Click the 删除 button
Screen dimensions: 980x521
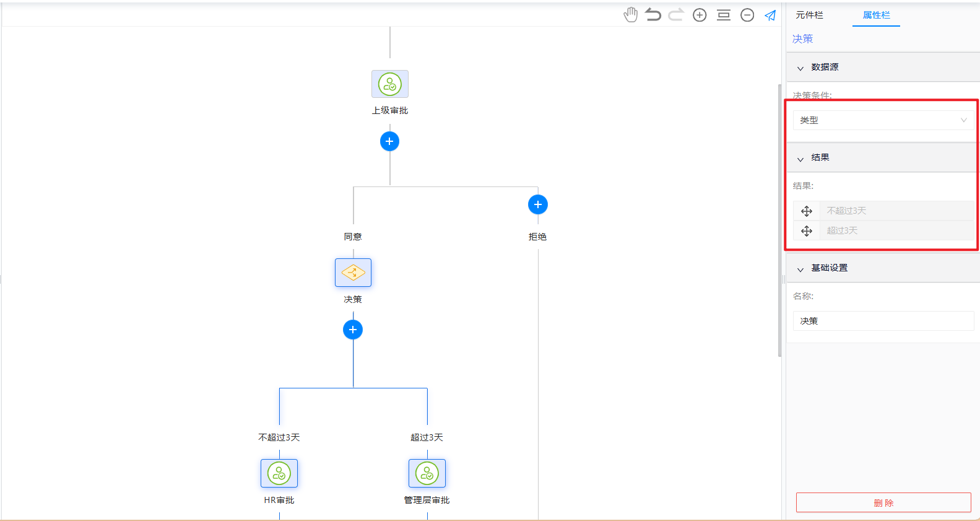pos(883,502)
